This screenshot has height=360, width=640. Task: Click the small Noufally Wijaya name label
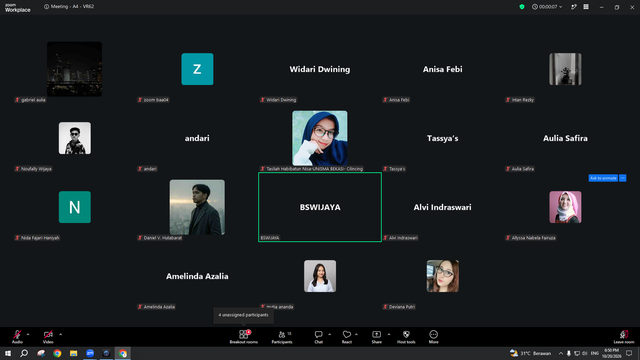pos(33,169)
